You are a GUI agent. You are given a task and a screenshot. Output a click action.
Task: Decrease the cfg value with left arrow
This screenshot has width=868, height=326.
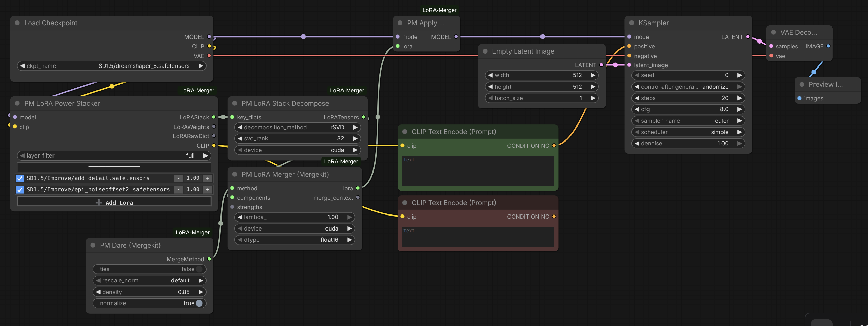637,109
